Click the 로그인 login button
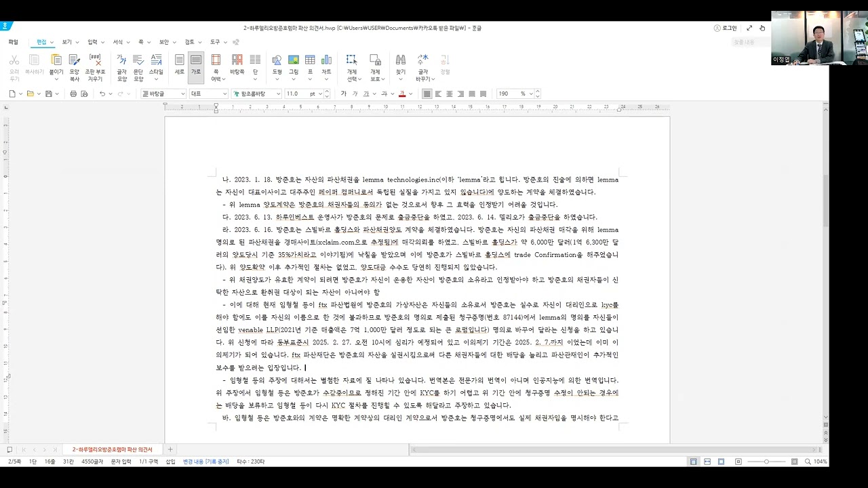 pyautogui.click(x=726, y=28)
